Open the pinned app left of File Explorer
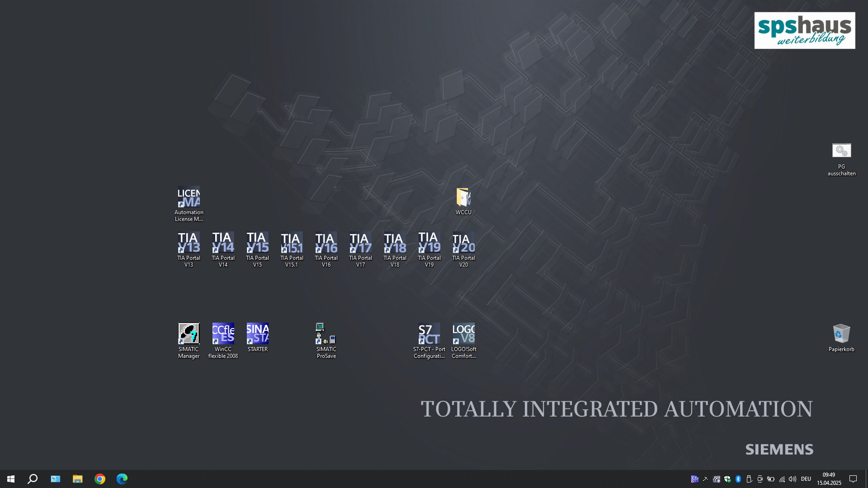 [x=55, y=479]
